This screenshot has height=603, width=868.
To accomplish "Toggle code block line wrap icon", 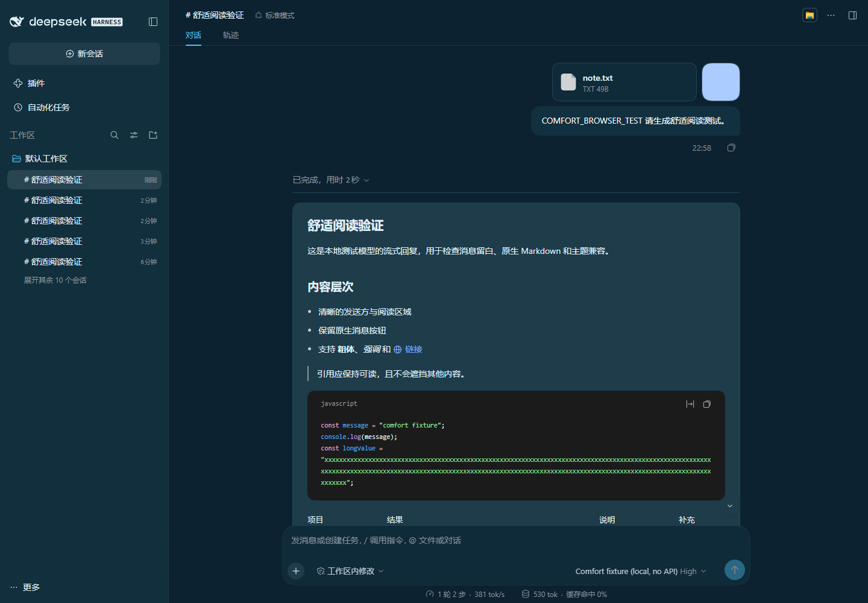I will (690, 404).
